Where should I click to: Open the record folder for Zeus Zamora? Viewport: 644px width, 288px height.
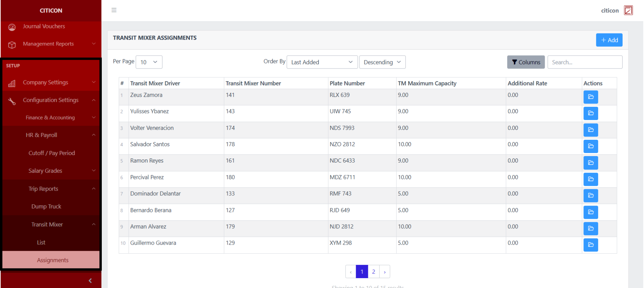(x=591, y=97)
